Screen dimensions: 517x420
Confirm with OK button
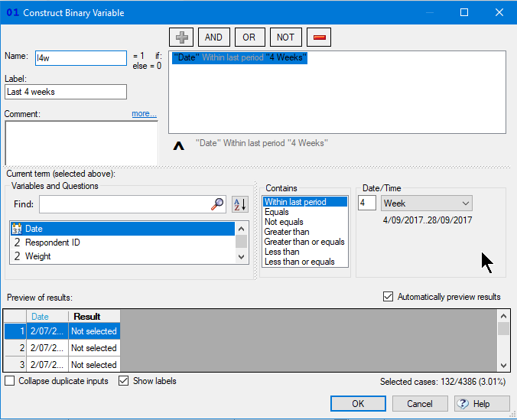pos(358,403)
